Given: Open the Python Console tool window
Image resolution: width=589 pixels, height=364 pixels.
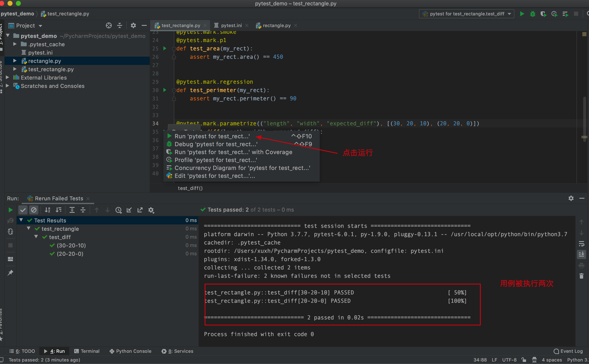Looking at the screenshot, I should point(130,351).
